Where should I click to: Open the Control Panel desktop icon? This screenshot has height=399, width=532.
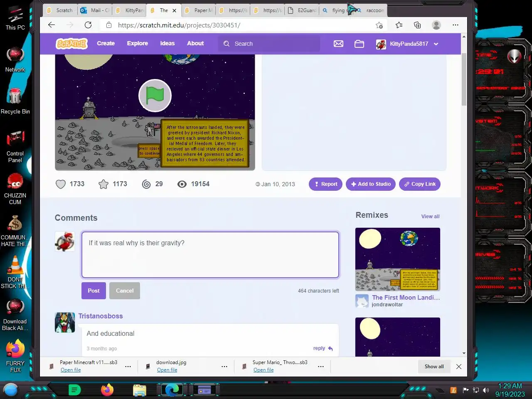(x=15, y=146)
